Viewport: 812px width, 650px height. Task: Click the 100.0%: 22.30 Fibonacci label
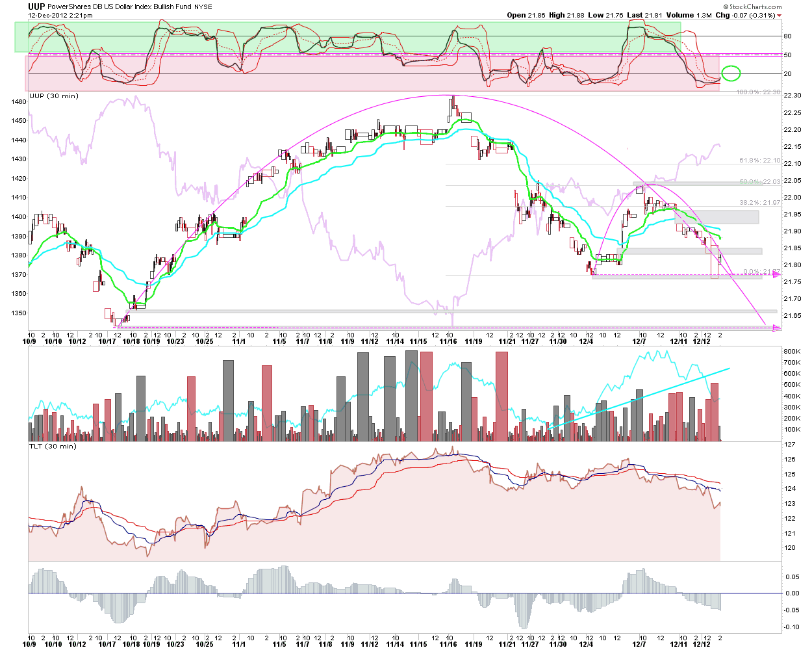click(758, 92)
